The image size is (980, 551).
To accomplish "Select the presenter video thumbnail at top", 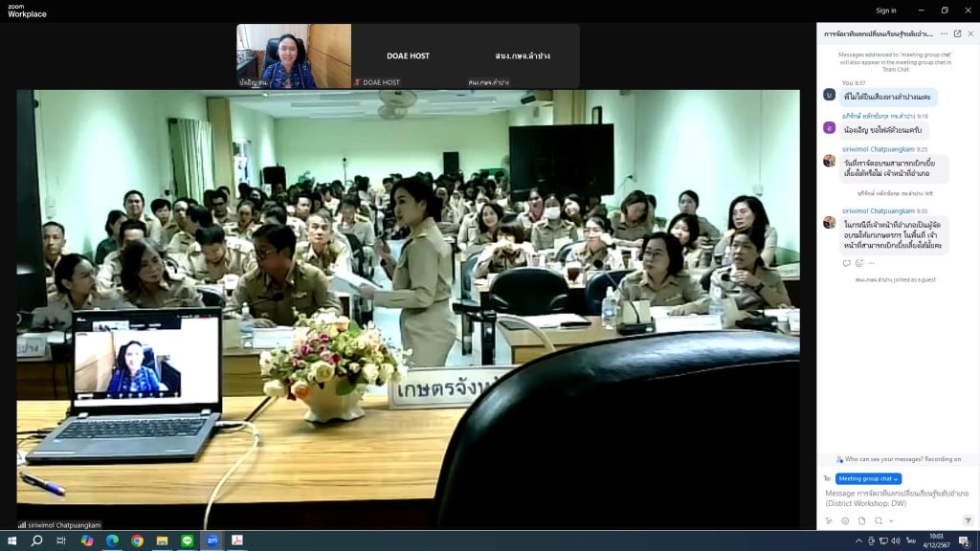I will tap(294, 56).
